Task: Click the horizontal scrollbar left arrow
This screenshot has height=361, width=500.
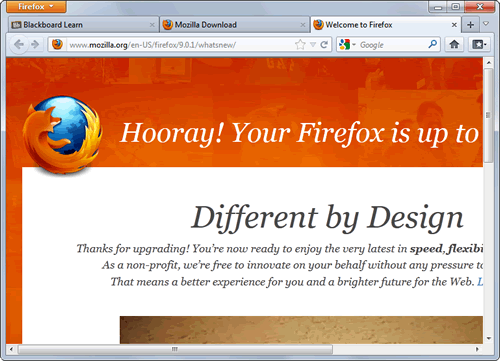Action: [x=11, y=349]
